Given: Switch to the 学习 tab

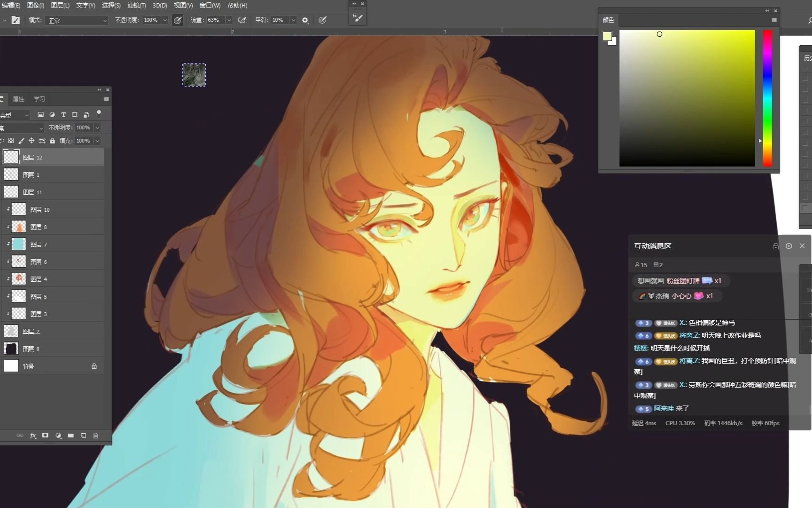Looking at the screenshot, I should 39,99.
